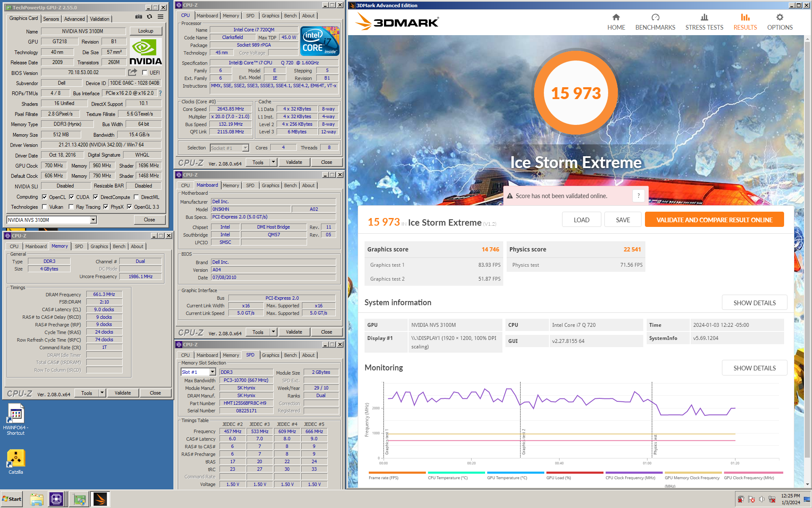Open the Socket #1 selection dropdown
812x508 pixels.
245,148
